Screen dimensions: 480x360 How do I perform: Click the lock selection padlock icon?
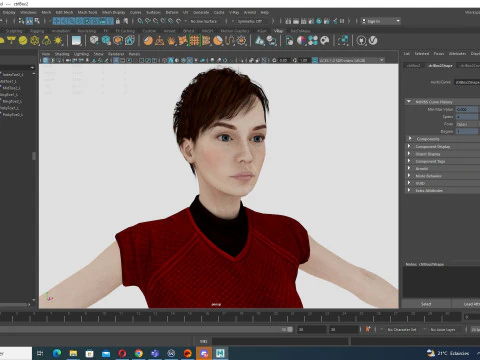(117, 21)
